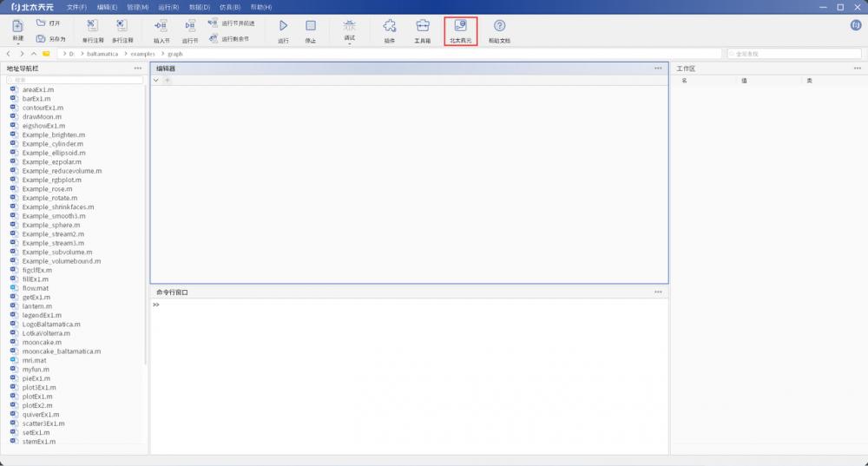This screenshot has width=868, height=466.
Task: Click the 新建 (New) file icon
Action: (x=17, y=27)
